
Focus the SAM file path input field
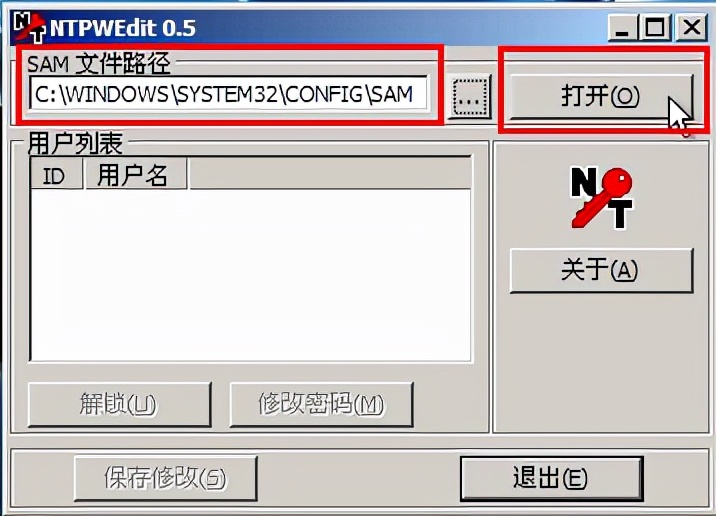[229, 94]
